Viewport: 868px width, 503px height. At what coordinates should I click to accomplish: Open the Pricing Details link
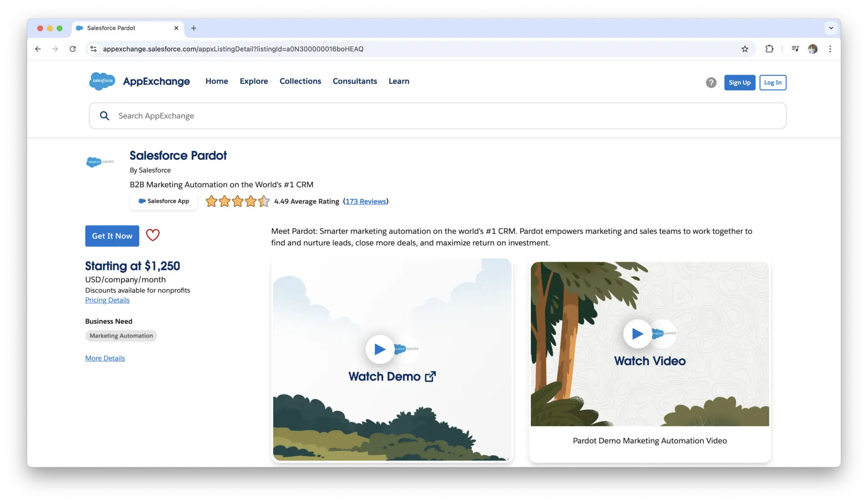(108, 300)
